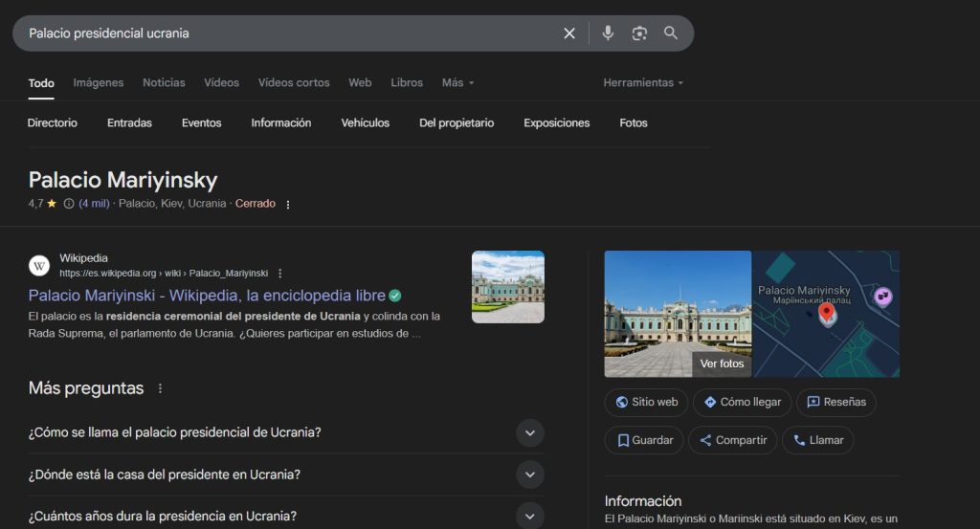Select the Entradas filter
The height and width of the screenshot is (529, 980).
[129, 123]
